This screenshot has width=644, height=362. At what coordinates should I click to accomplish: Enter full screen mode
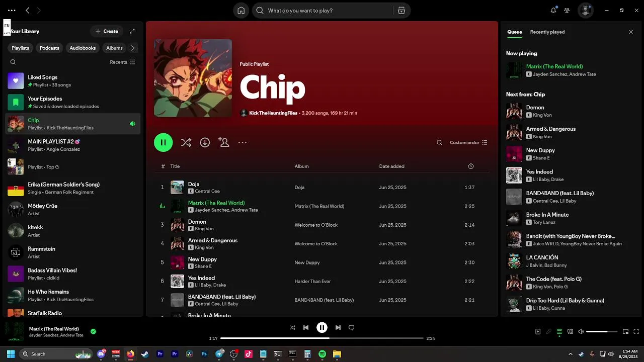coord(636,331)
